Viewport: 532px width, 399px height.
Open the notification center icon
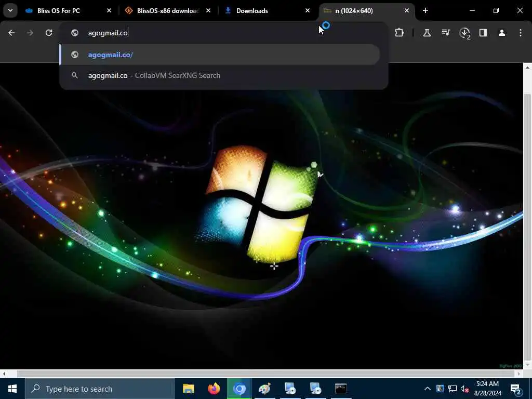click(516, 389)
